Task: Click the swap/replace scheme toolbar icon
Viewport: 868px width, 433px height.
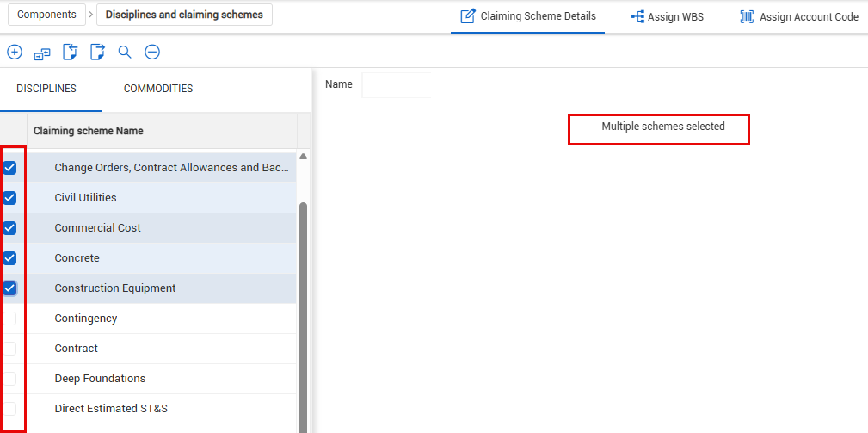Action: (x=42, y=53)
